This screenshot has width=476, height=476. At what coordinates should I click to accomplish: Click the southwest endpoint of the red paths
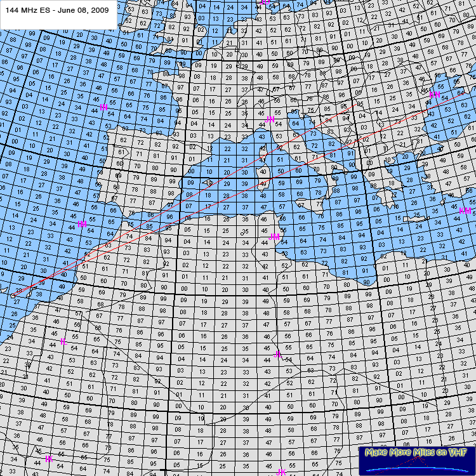[x=13, y=293]
